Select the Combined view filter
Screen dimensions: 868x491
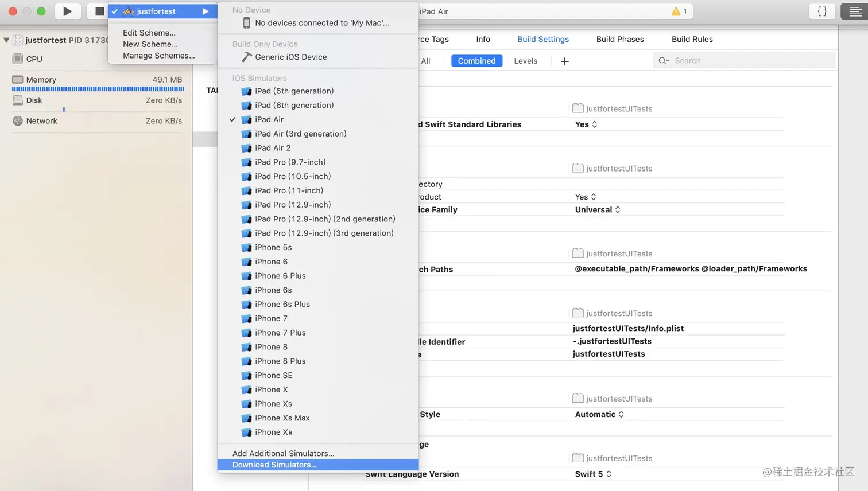476,61
